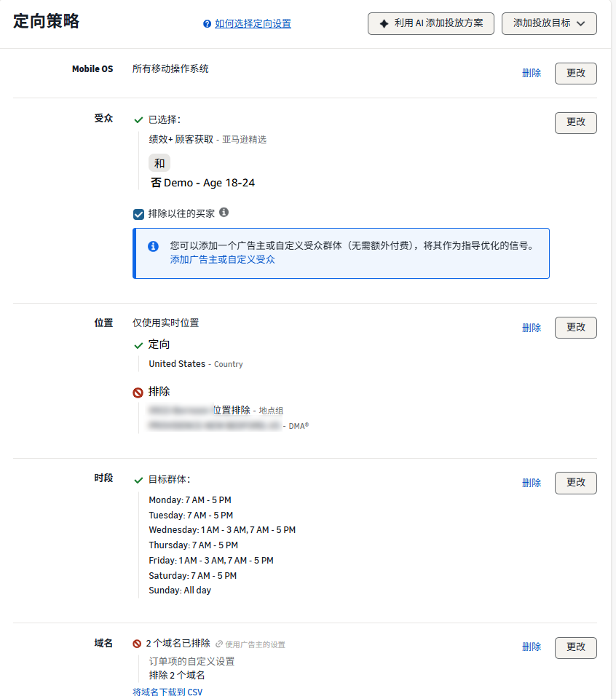
Task: Click 更改 for the 时段 section
Action: [x=575, y=483]
